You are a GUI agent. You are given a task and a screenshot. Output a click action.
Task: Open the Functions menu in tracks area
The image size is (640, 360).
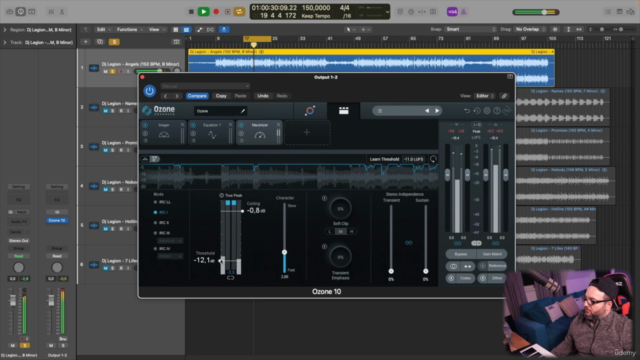129,29
